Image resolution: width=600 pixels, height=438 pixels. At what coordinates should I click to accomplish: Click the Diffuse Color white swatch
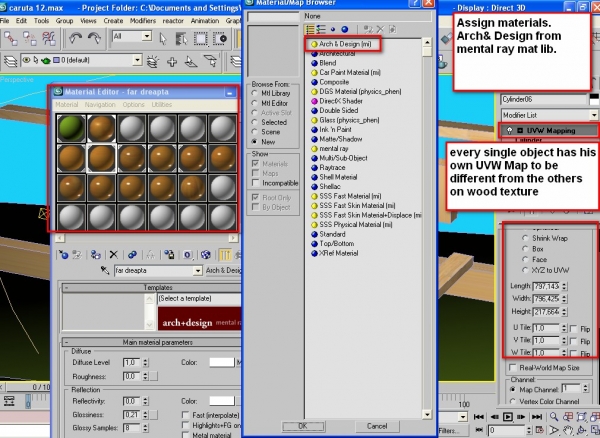coord(222,362)
